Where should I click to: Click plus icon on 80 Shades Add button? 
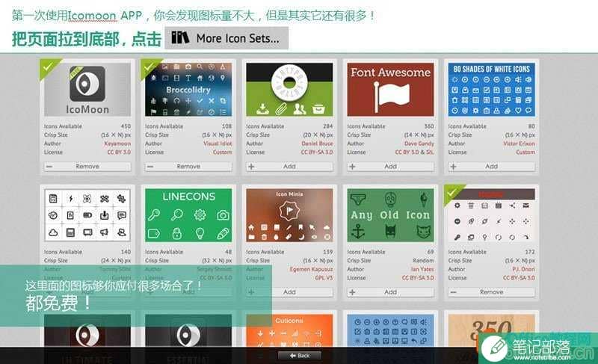454,167
